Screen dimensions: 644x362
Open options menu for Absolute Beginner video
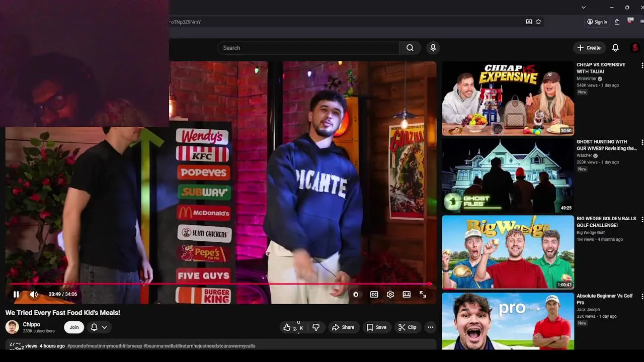click(x=641, y=296)
